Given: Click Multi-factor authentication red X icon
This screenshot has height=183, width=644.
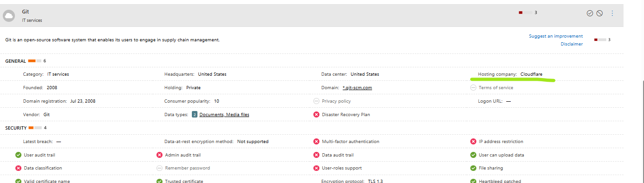Looking at the screenshot, I should pyautogui.click(x=316, y=141).
